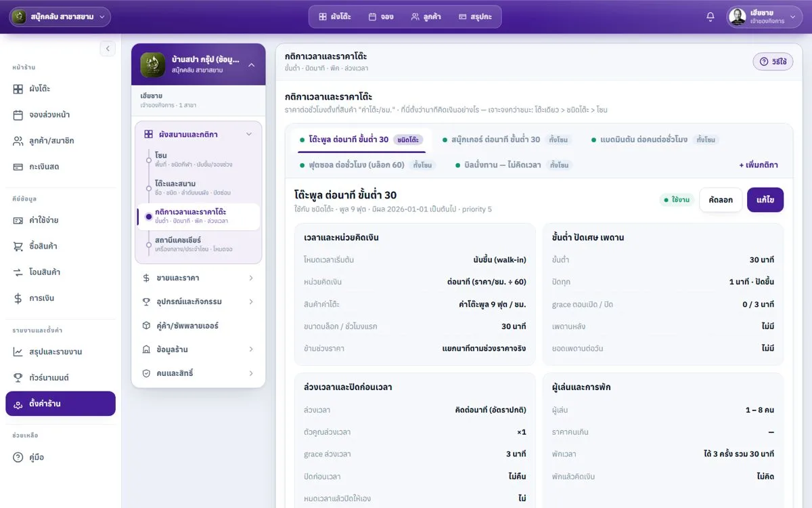Expand คนและสิทธิ์ settings section
Image resolution: width=812 pixels, height=508 pixels.
tap(198, 373)
